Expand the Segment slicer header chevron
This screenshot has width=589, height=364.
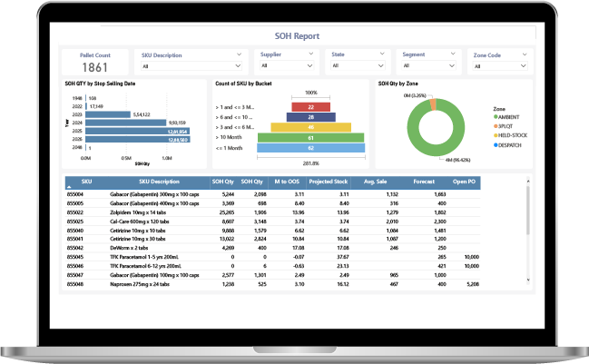(x=453, y=54)
